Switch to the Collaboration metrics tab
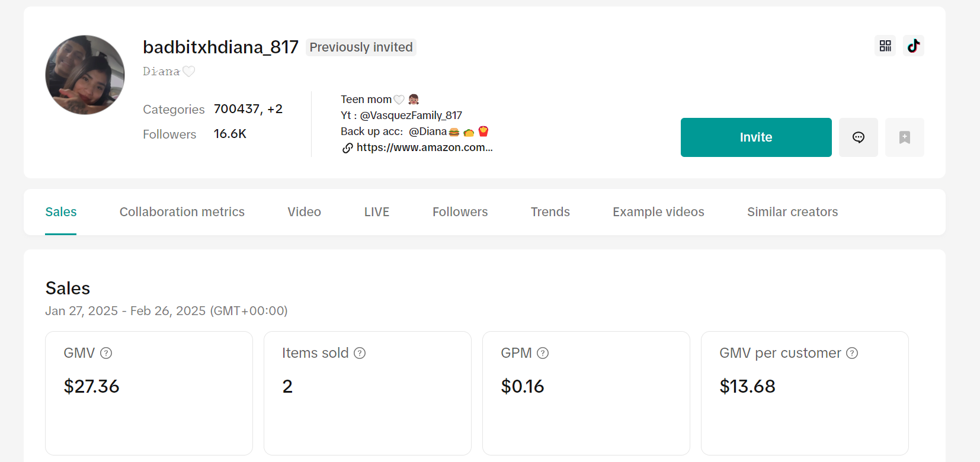 point(182,212)
